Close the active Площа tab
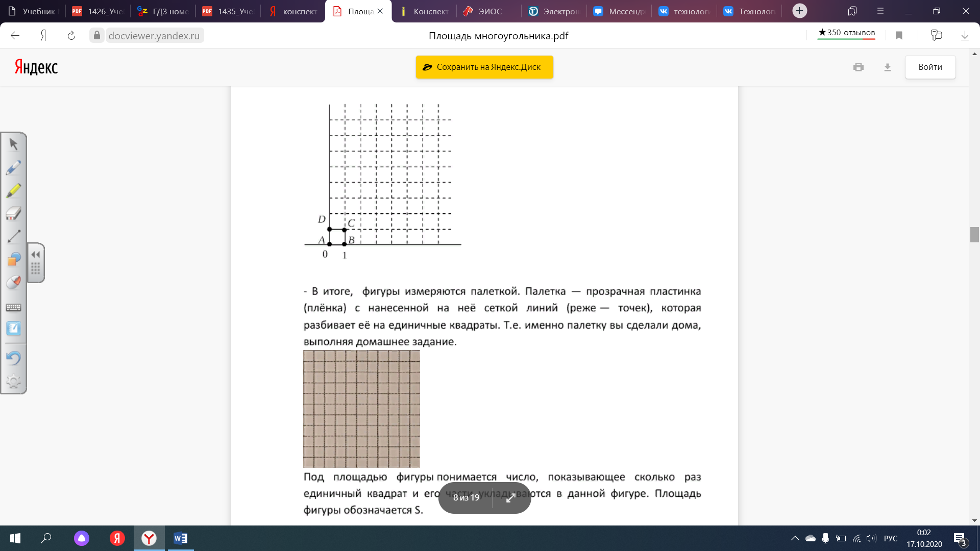 [380, 11]
